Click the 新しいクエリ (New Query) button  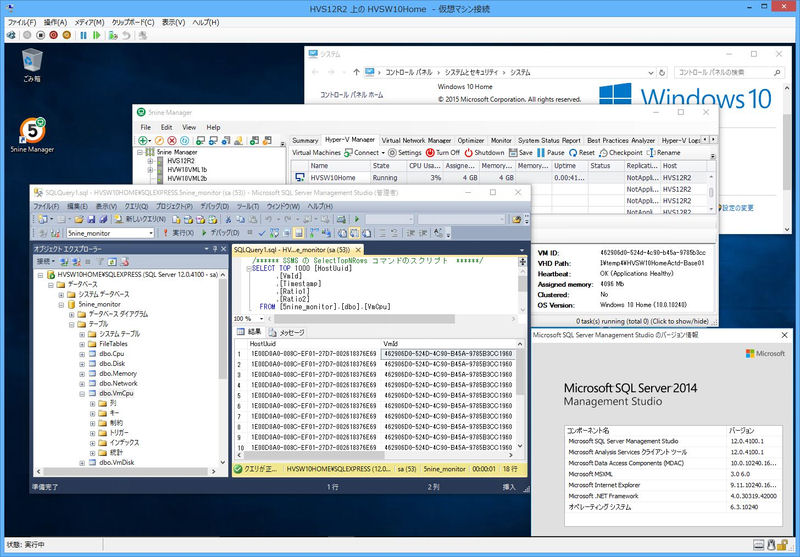click(140, 219)
